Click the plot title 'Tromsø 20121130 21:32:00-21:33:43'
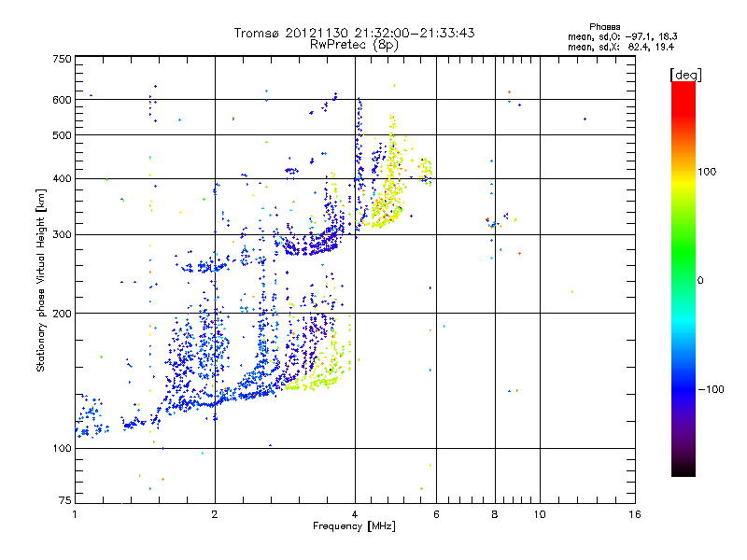Viewport: 747px width, 560px height. click(354, 33)
